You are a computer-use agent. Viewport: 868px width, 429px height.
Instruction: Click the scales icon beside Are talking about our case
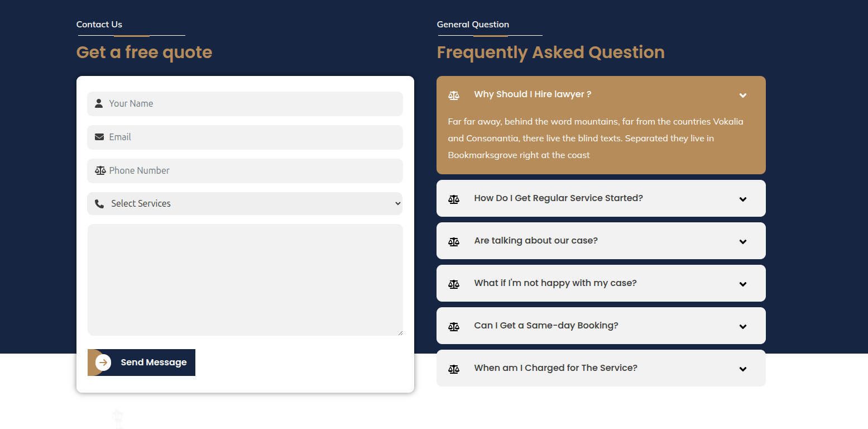point(454,242)
